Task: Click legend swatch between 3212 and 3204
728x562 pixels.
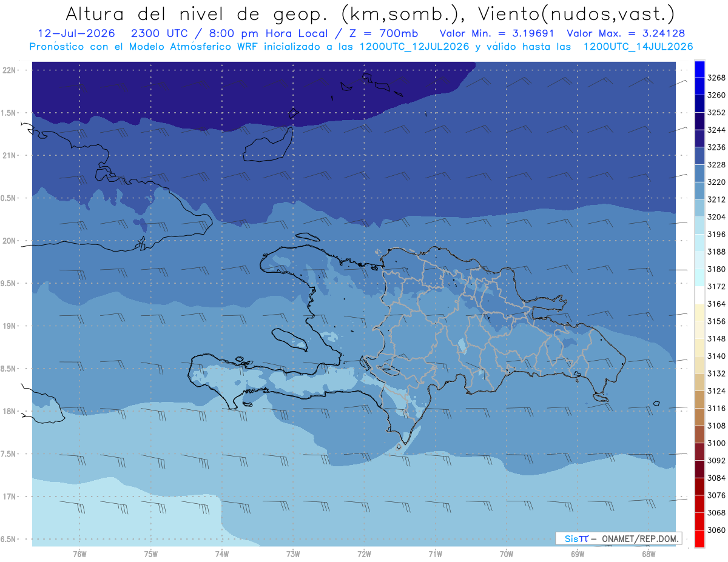Action: (699, 208)
